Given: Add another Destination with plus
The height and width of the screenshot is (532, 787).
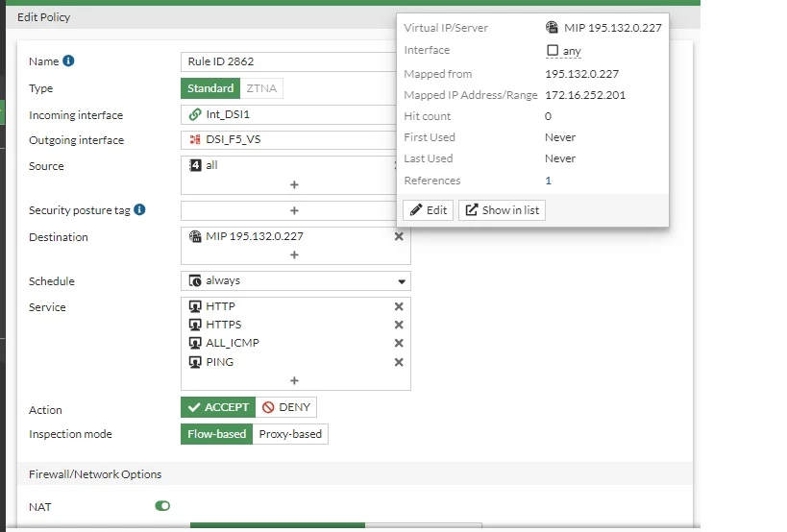Looking at the screenshot, I should tap(295, 254).
